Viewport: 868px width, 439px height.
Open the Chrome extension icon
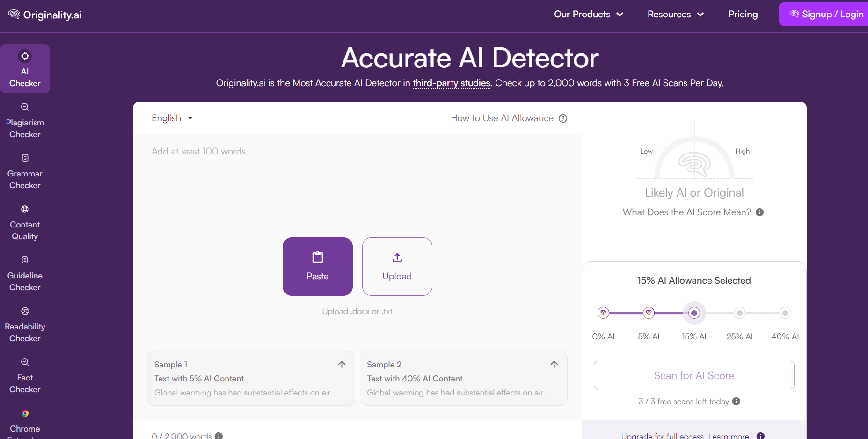(x=25, y=413)
